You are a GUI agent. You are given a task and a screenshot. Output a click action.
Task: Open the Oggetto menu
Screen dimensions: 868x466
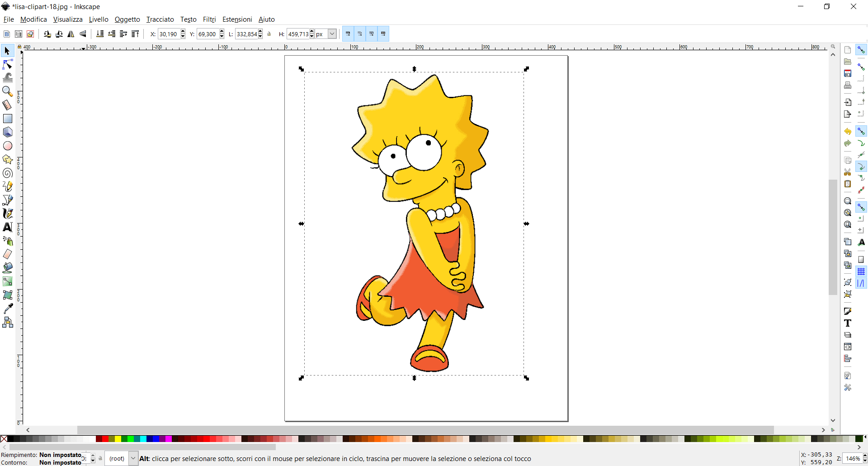pyautogui.click(x=127, y=19)
